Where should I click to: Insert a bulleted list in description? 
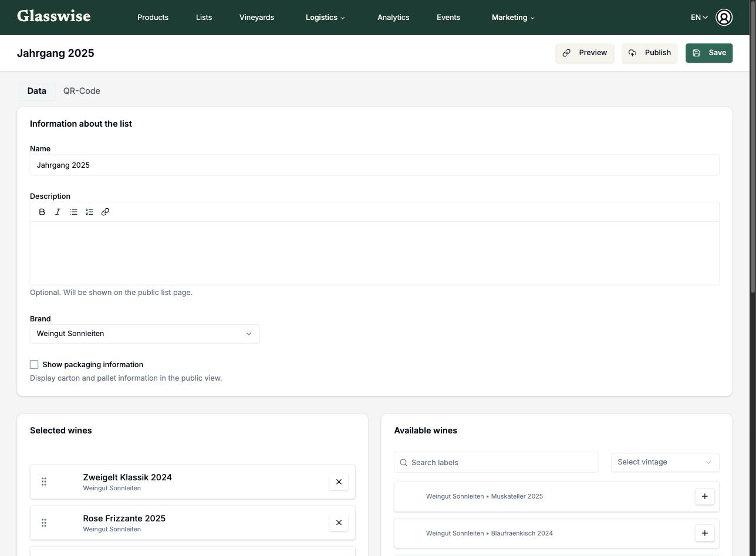(73, 212)
